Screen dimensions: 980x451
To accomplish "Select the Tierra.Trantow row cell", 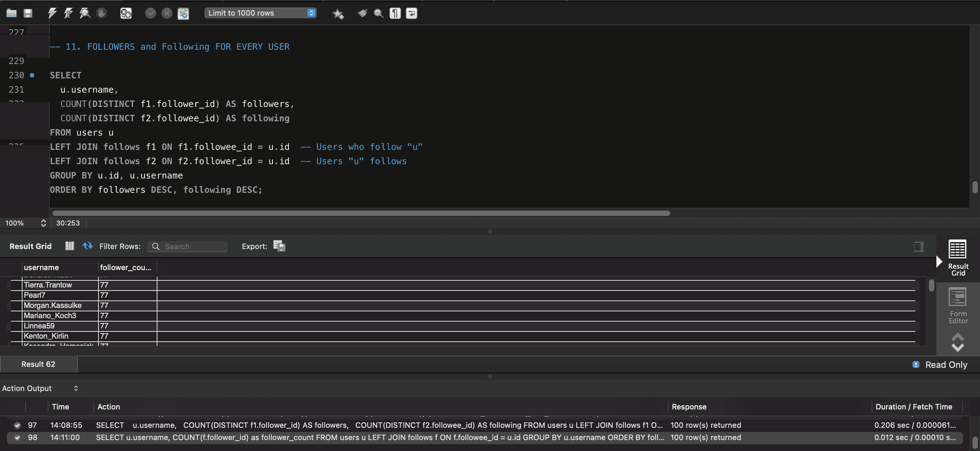I will point(60,285).
